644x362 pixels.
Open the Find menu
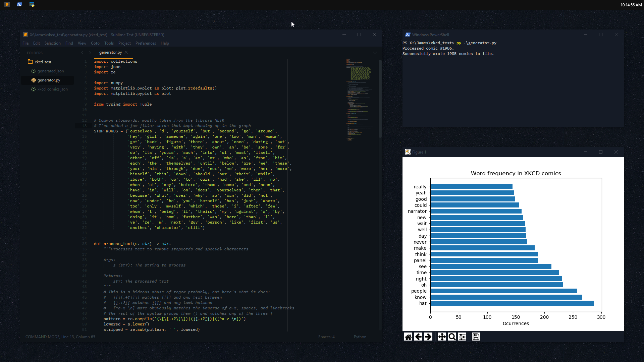[x=69, y=43]
